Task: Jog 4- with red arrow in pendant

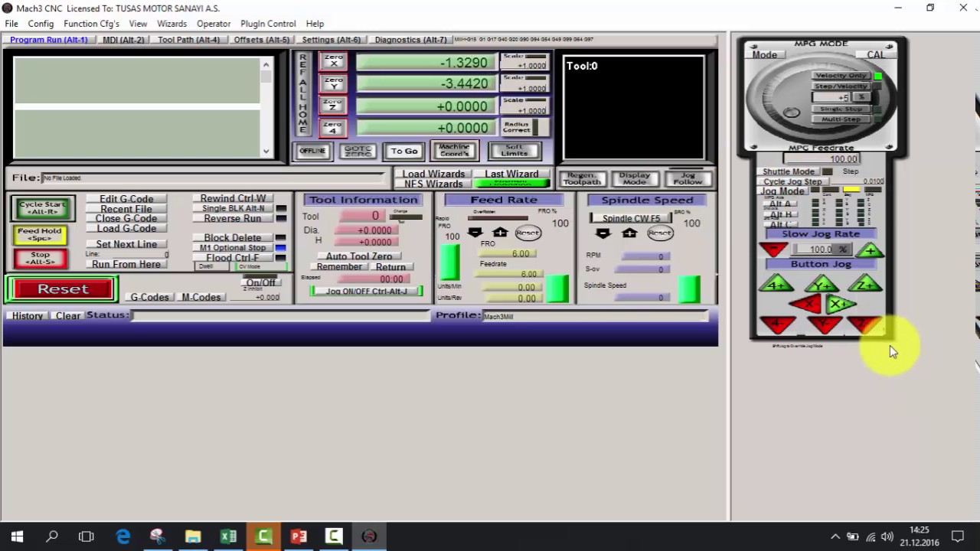Action: (777, 325)
